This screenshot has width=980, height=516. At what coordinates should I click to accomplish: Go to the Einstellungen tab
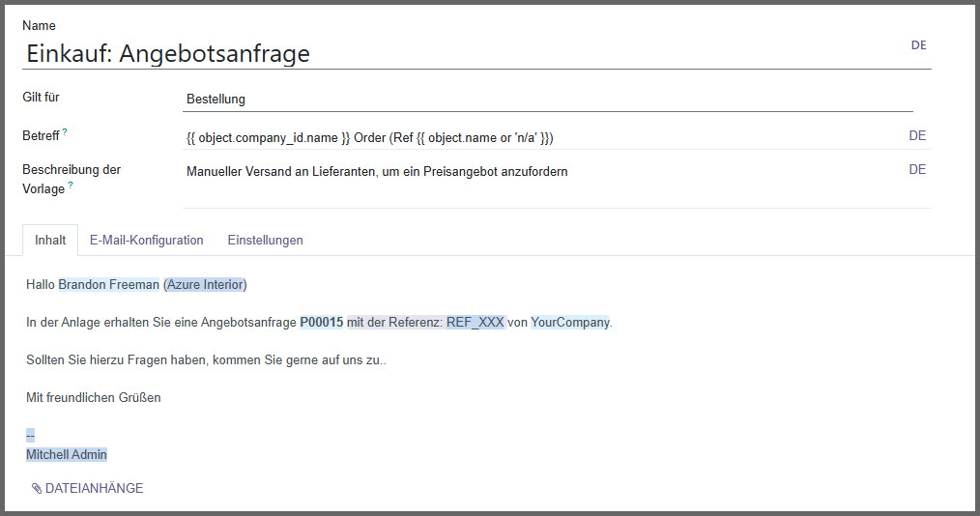click(x=265, y=241)
